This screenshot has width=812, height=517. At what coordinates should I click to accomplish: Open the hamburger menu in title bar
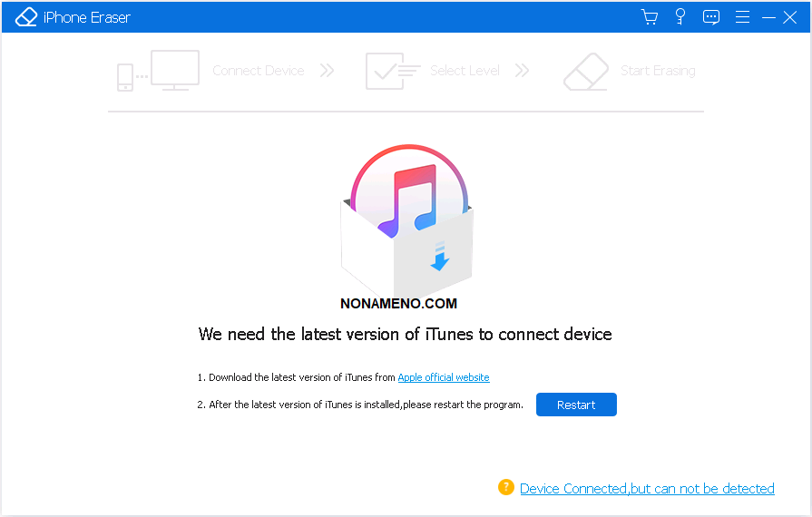pyautogui.click(x=742, y=17)
